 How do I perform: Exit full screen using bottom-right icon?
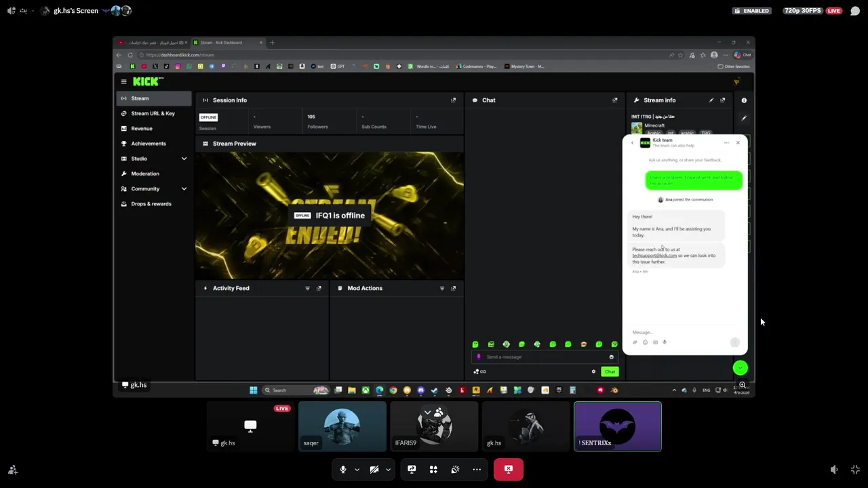click(x=855, y=469)
